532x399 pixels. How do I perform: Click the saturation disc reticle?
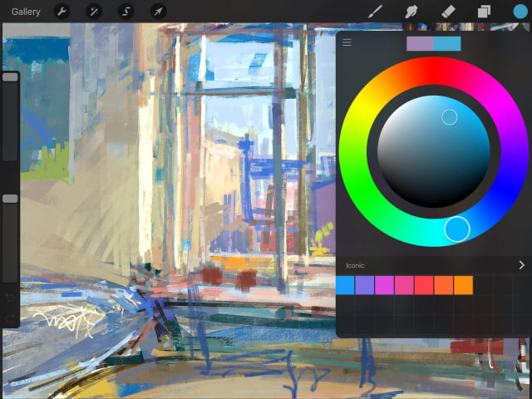point(450,117)
